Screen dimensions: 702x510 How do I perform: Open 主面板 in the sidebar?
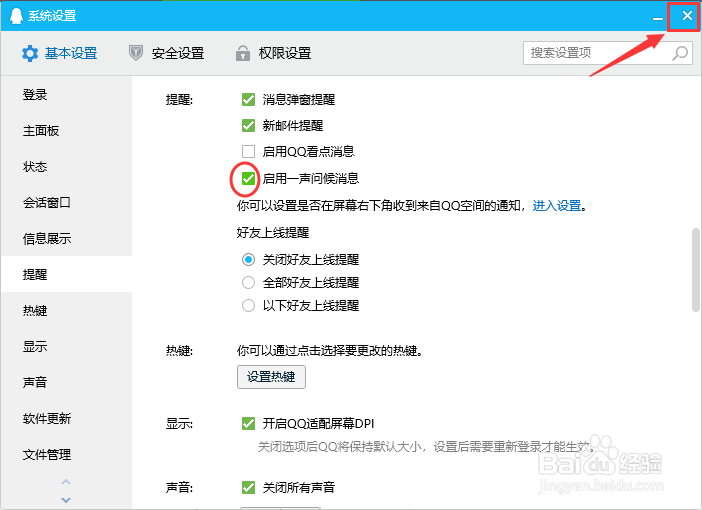coord(66,130)
